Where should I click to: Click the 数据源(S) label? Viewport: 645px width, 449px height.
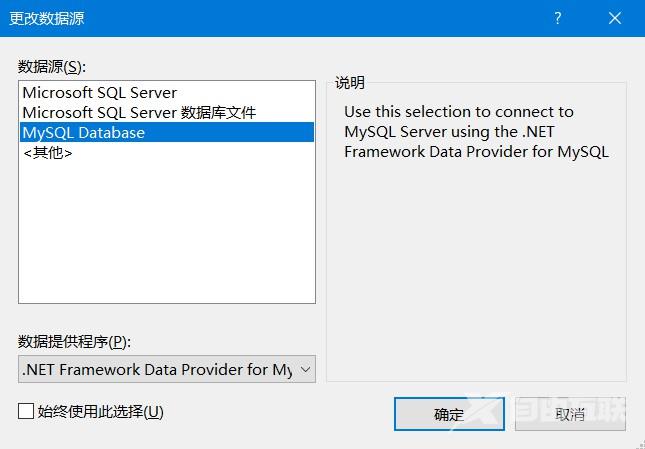pos(52,67)
